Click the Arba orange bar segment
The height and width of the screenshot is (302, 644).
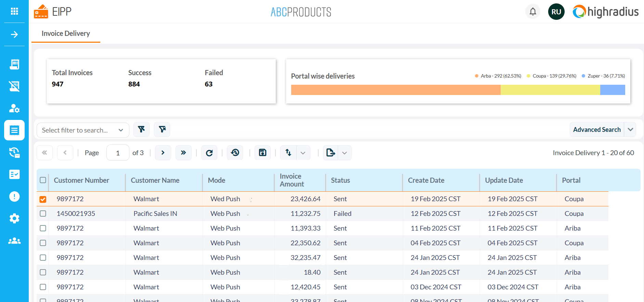396,90
